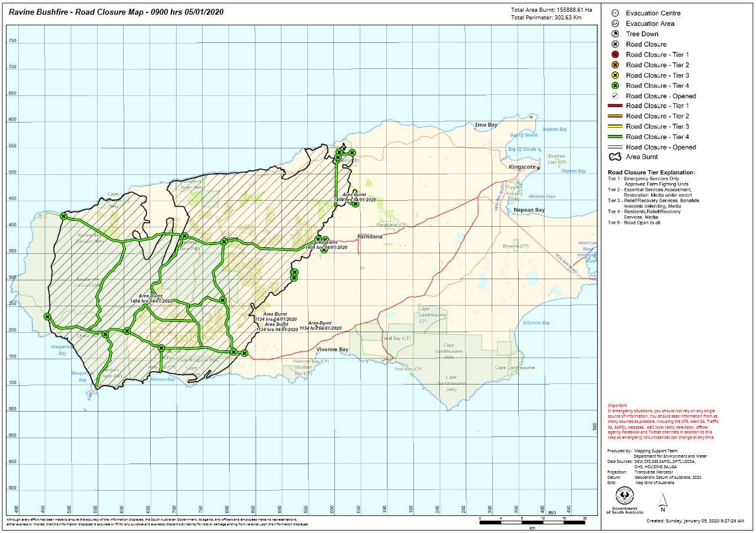The image size is (756, 533).
Task: Click the Western Cove label
Action: click(x=542, y=196)
